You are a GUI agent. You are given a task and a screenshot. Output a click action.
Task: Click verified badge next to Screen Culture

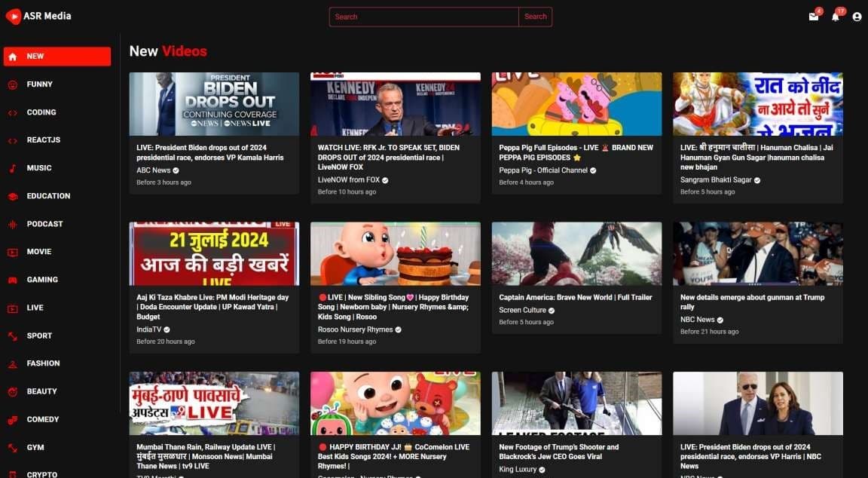(552, 310)
